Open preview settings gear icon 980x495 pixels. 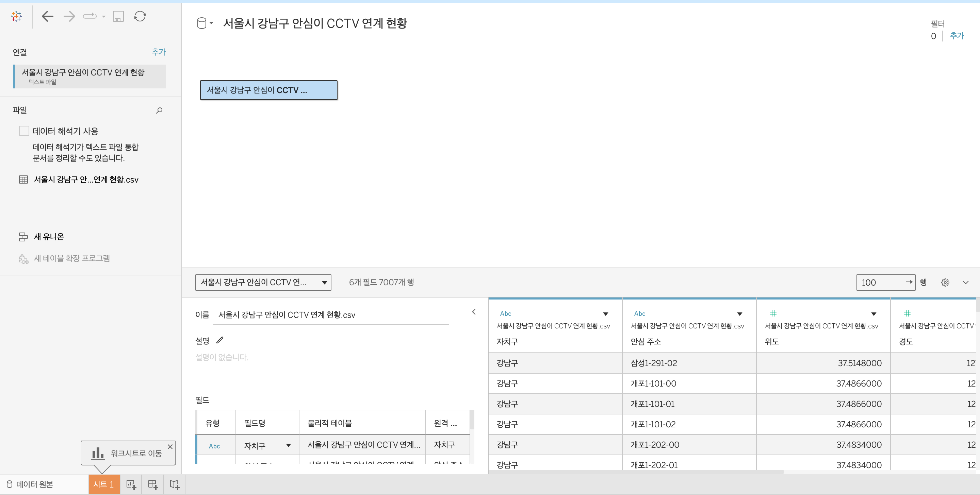tap(945, 283)
